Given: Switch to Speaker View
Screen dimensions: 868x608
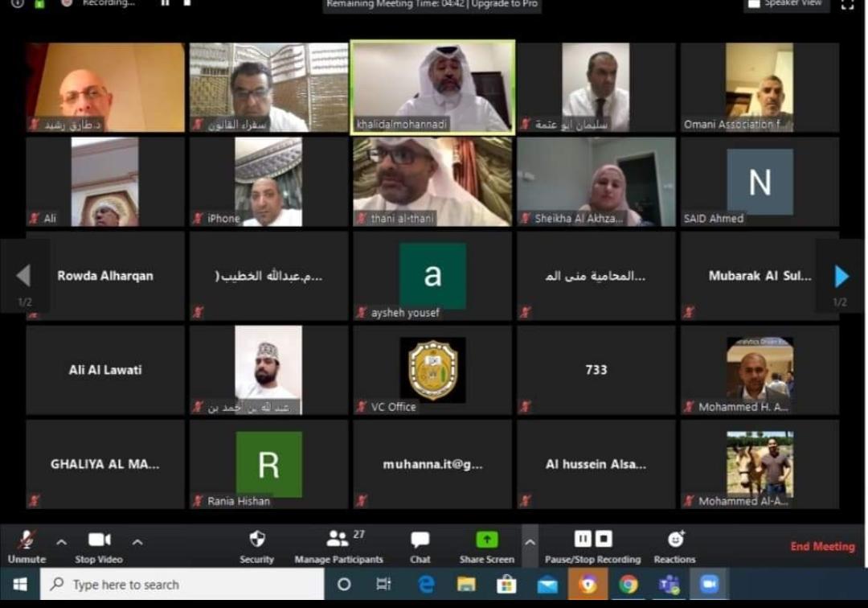Looking at the screenshot, I should pyautogui.click(x=784, y=4).
